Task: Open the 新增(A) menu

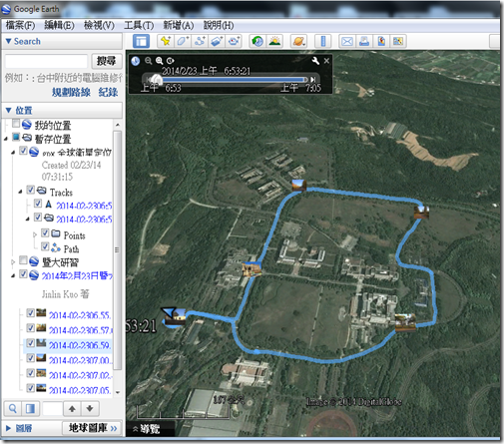Action: (179, 25)
